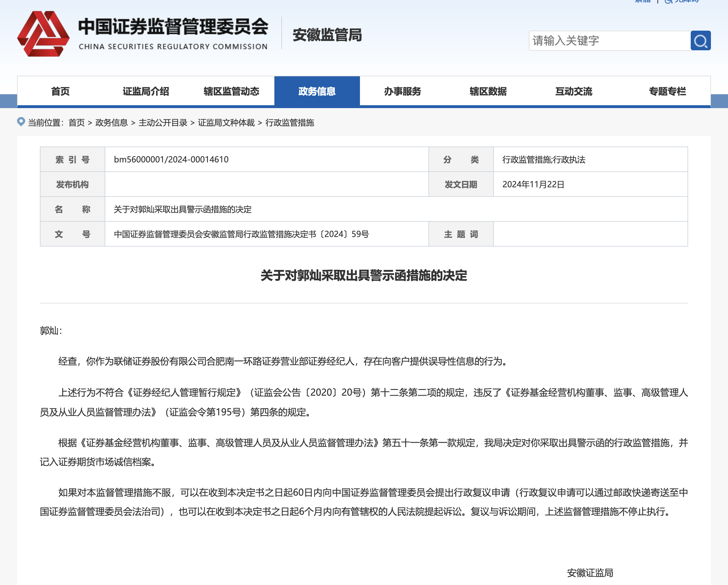Image resolution: width=728 pixels, height=585 pixels.
Task: Open the 办事服务 menu item
Action: click(x=402, y=91)
